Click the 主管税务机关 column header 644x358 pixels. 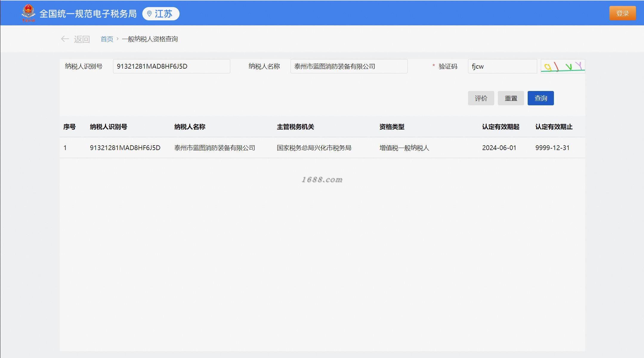pyautogui.click(x=295, y=127)
